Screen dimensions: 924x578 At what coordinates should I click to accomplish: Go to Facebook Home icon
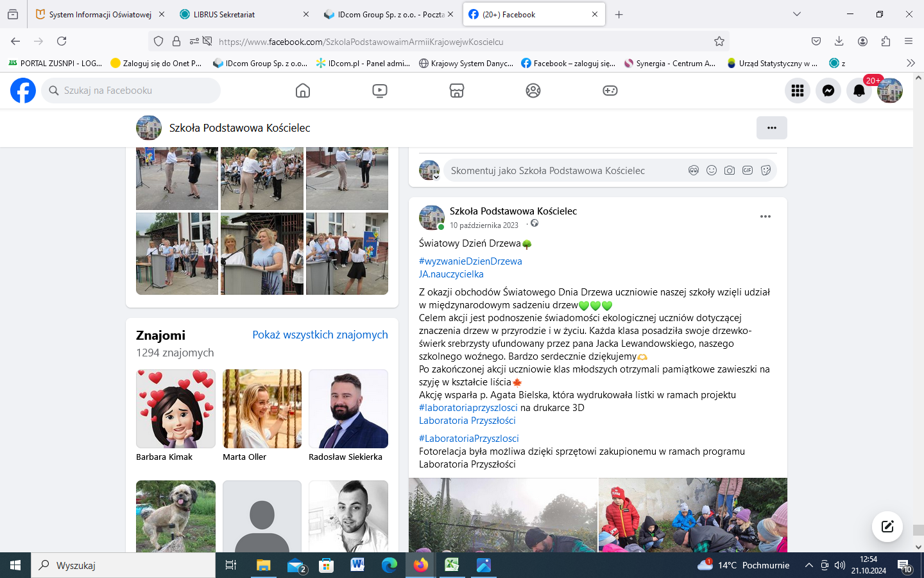click(303, 91)
